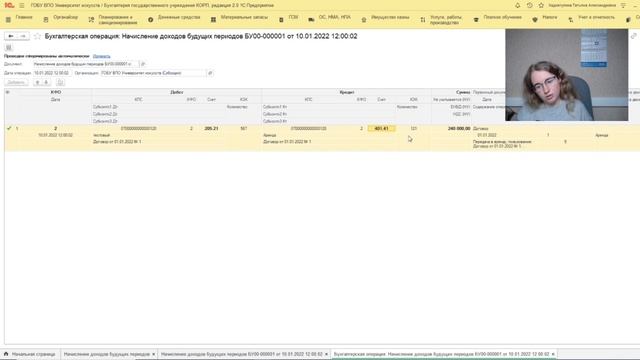Click the report icon under navigation arrows
The height and width of the screenshot is (360, 640).
click(9, 47)
